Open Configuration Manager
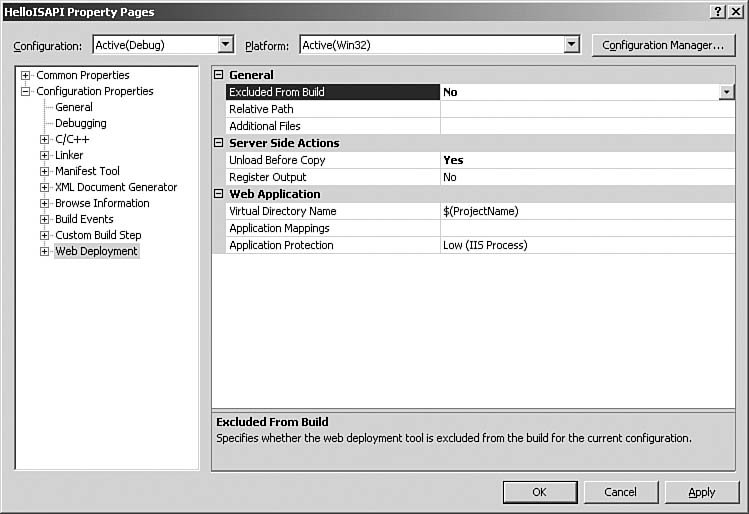 pyautogui.click(x=663, y=45)
